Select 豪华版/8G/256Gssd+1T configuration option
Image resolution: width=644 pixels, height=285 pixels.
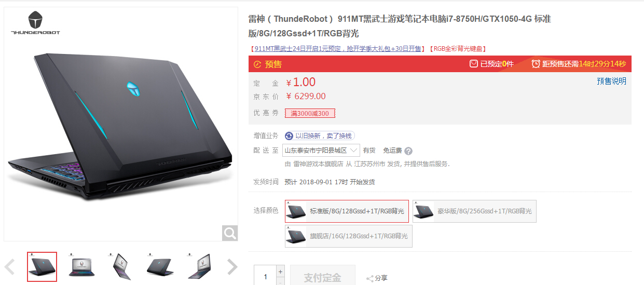pos(474,211)
